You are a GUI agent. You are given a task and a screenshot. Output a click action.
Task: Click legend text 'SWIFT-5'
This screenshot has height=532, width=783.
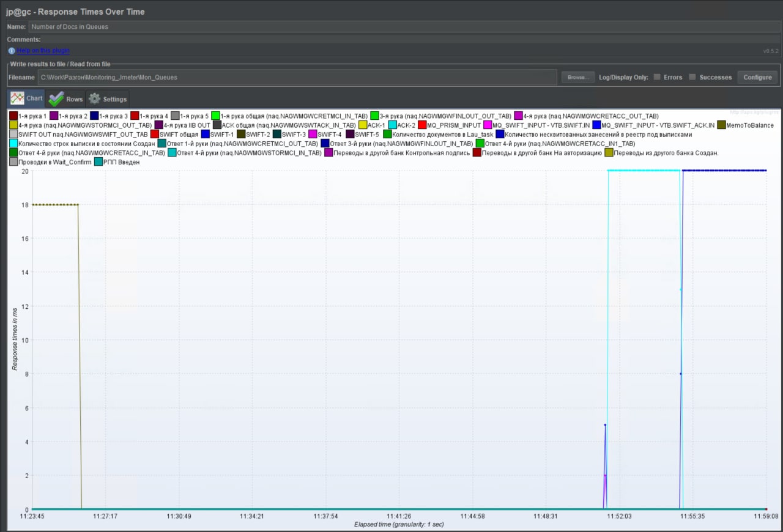[x=367, y=135]
